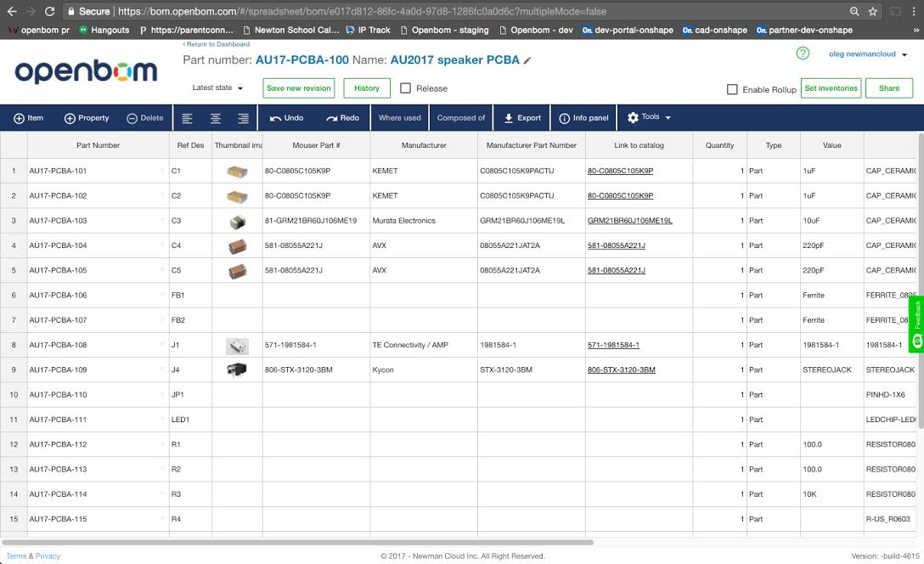Select the Manufacturer column header
The image size is (924, 564).
pyautogui.click(x=424, y=145)
